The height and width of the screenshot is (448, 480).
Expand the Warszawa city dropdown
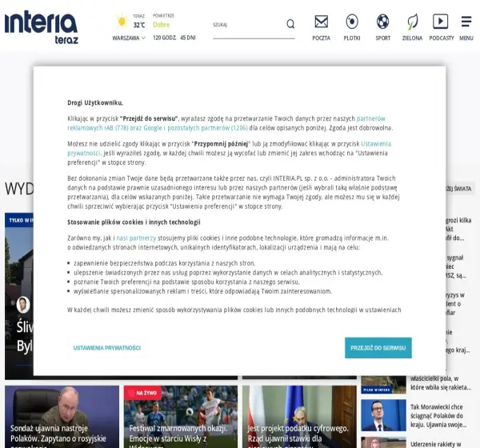[x=129, y=38]
